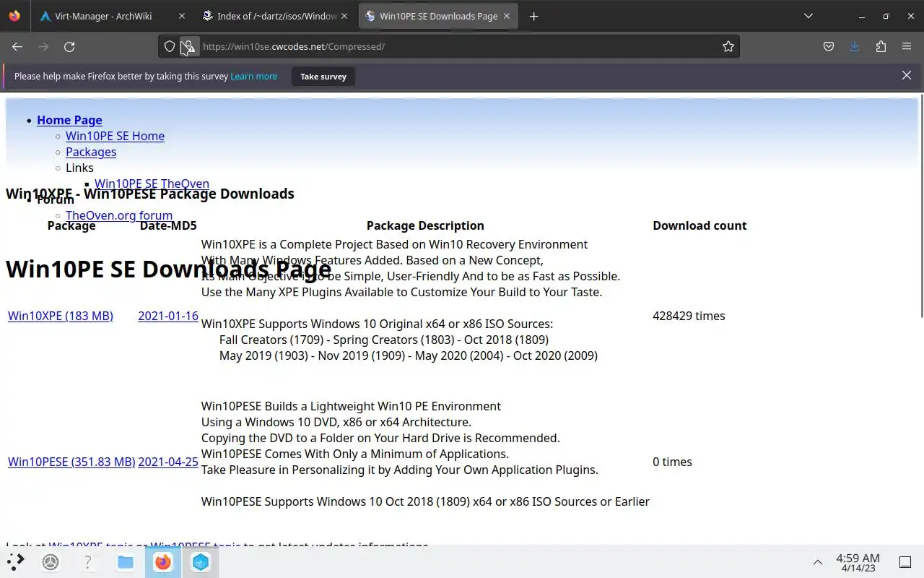Screen dimensions: 924x578
Task: Open the list all tabs dropdown
Action: click(808, 16)
